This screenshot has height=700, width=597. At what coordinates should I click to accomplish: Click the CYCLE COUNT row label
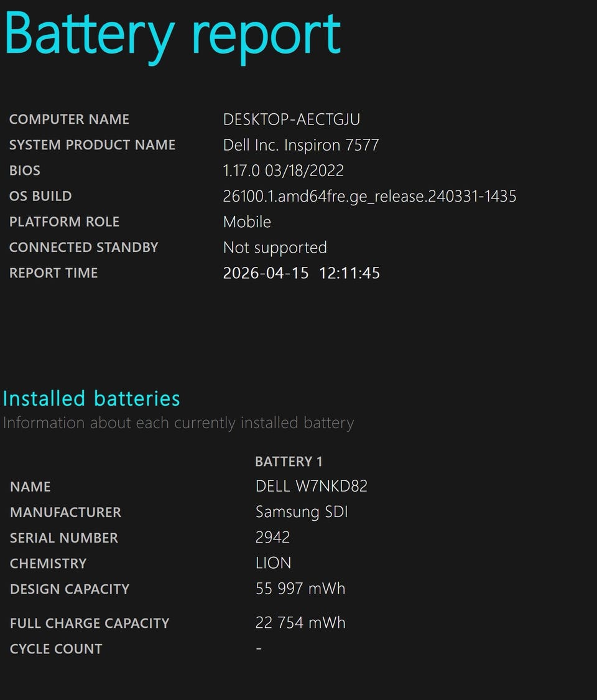point(56,649)
